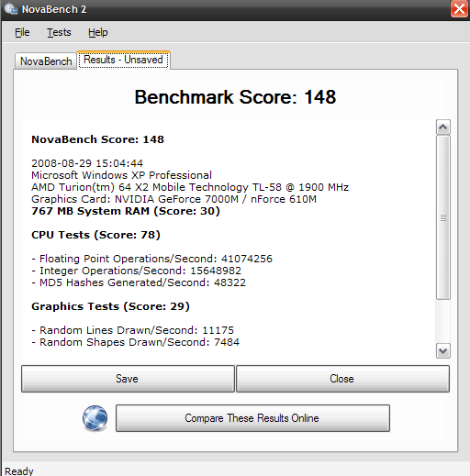Click the scrollbar track below the thumb
The width and height of the screenshot is (470, 476).
[x=443, y=321]
